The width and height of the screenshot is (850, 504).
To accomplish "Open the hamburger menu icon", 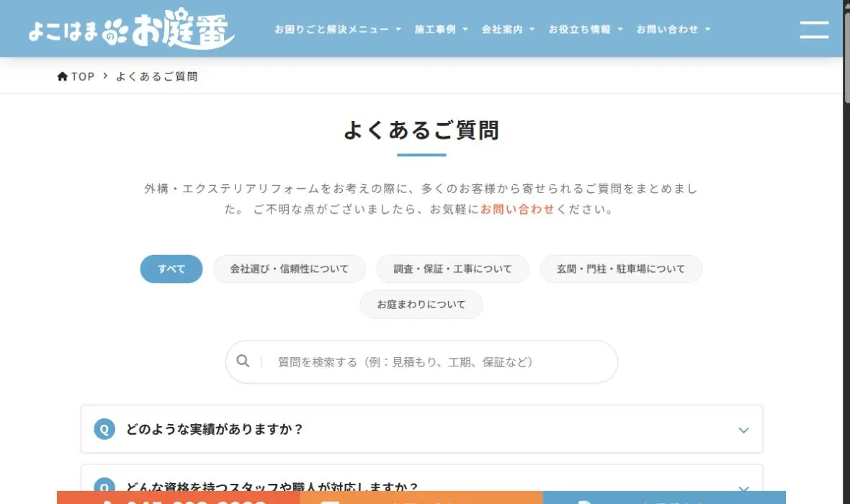I will [814, 30].
